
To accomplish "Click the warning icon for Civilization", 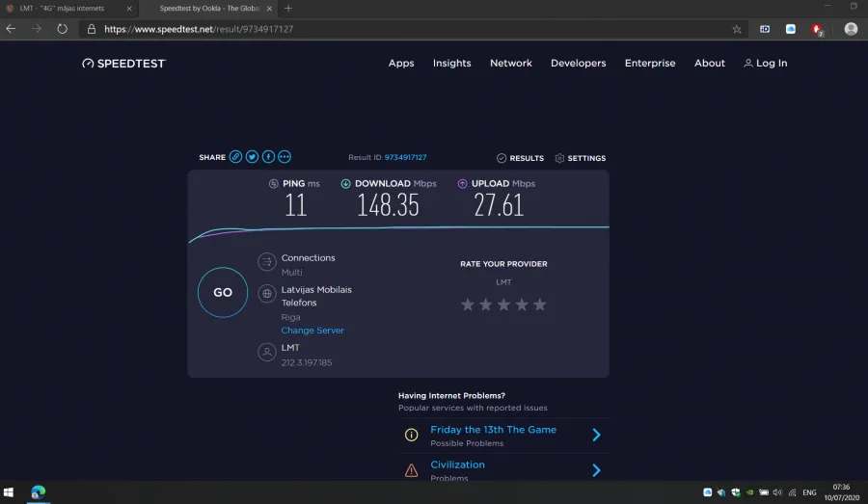I will pyautogui.click(x=411, y=470).
